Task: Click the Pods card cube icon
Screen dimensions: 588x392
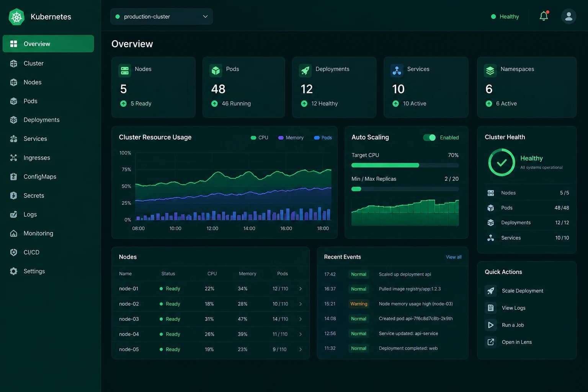Action: (216, 70)
